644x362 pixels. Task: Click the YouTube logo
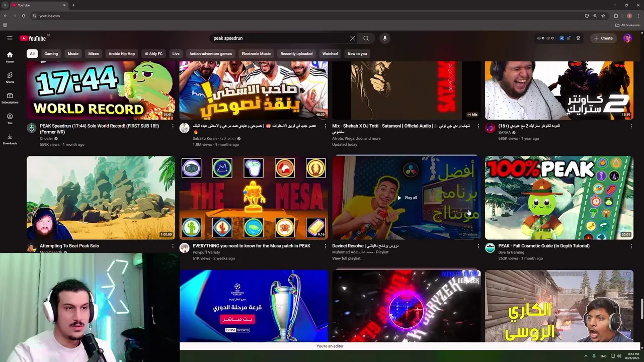tap(33, 38)
